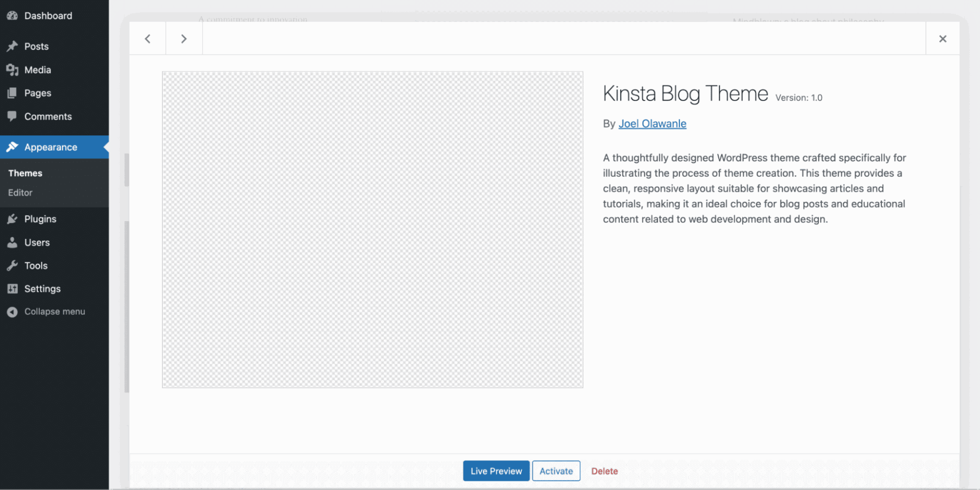Image resolution: width=980 pixels, height=490 pixels.
Task: Click the Kinsta Blog Theme title
Action: (685, 94)
